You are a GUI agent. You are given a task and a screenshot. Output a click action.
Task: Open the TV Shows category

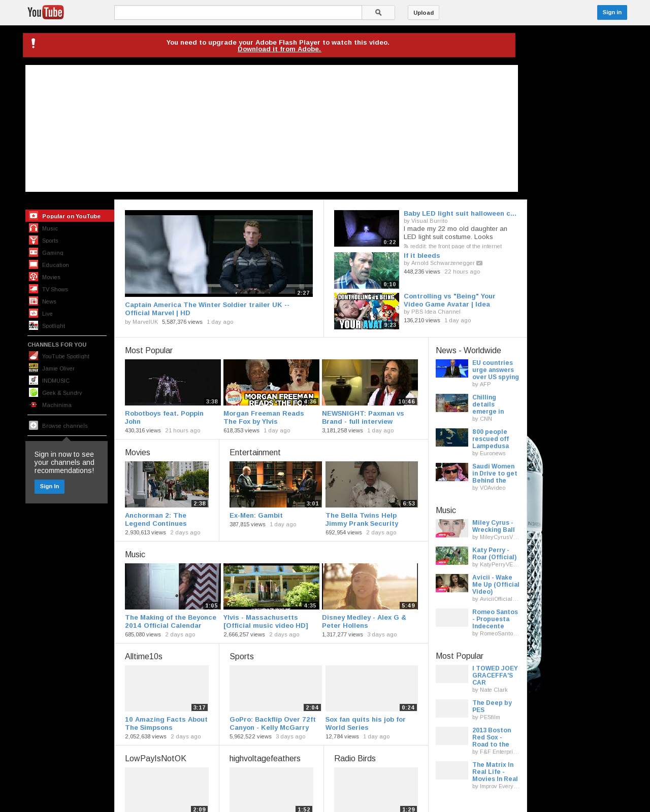[55, 289]
